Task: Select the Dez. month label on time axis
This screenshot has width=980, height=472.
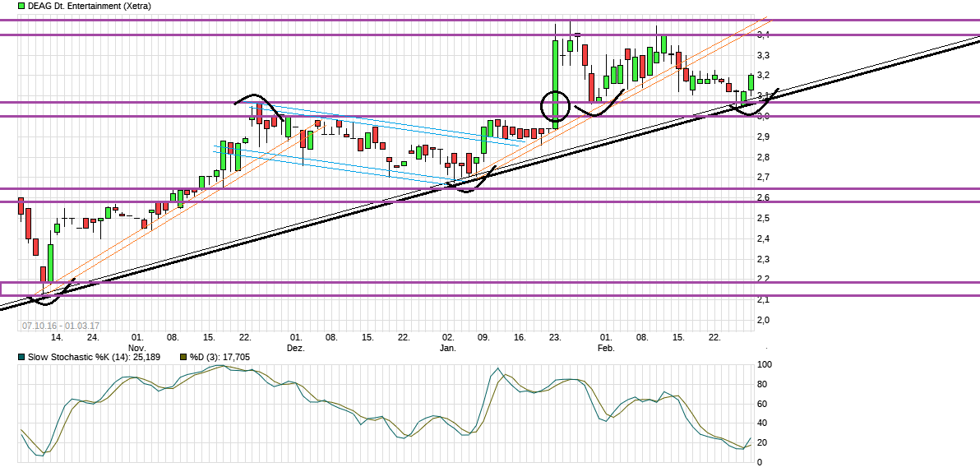Action: tap(296, 349)
